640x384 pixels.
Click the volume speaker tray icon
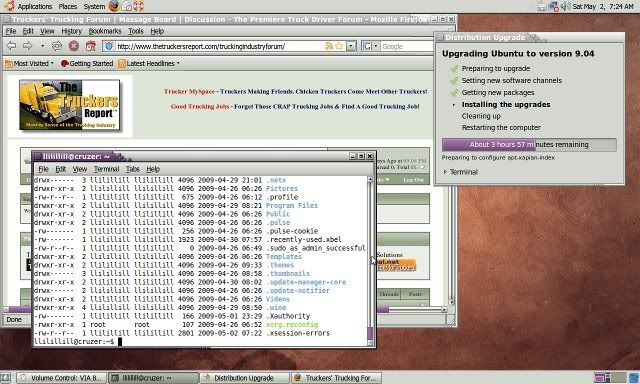pyautogui.click(x=565, y=6)
